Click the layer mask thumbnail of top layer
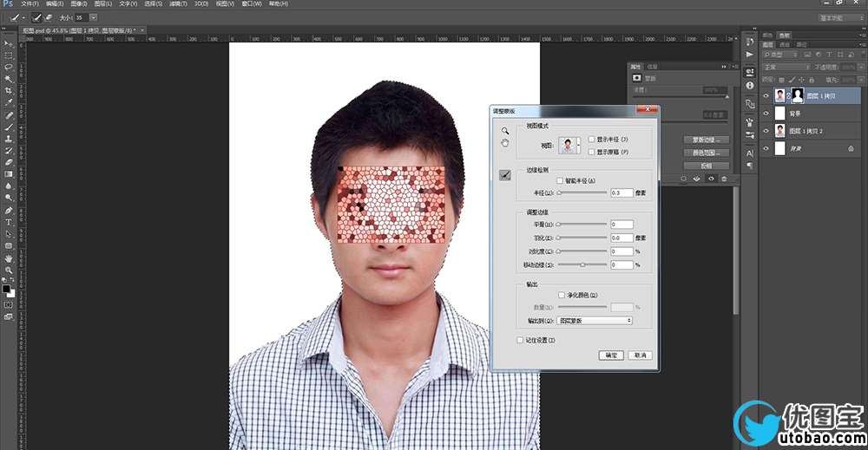This screenshot has height=450, width=868. [797, 95]
